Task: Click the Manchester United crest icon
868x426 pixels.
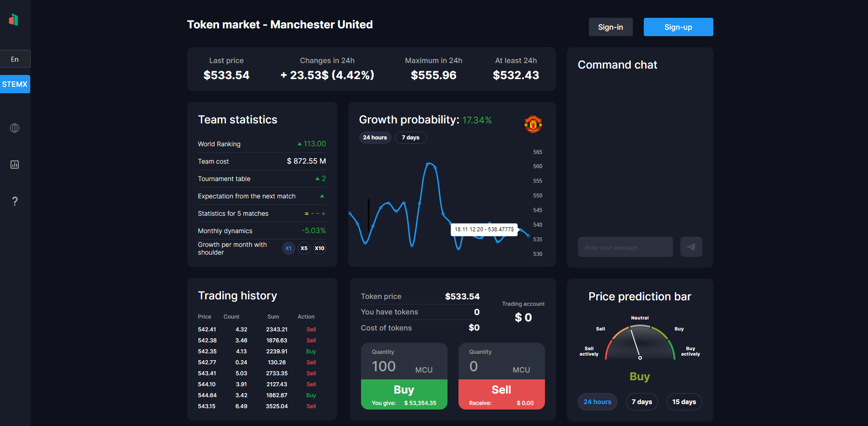Action: pos(533,124)
